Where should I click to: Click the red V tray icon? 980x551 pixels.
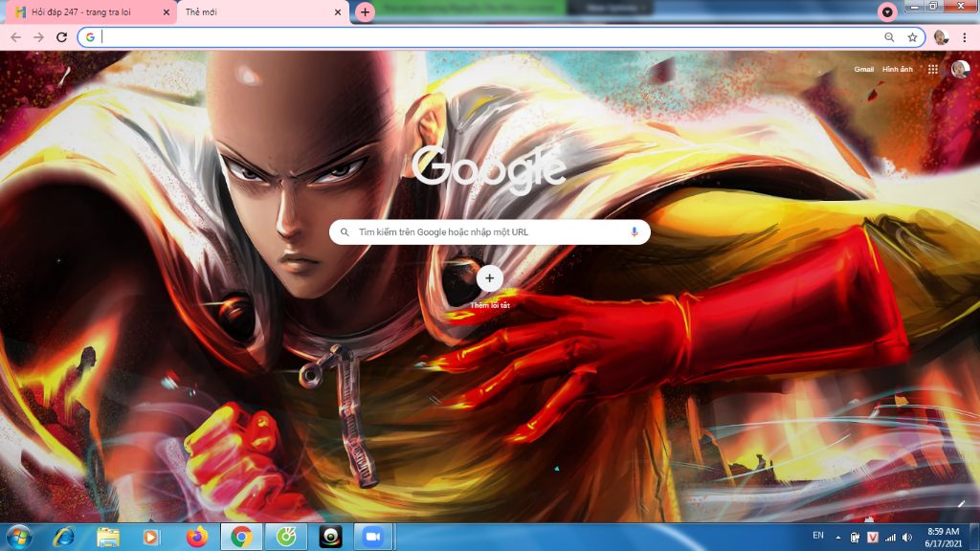(873, 538)
